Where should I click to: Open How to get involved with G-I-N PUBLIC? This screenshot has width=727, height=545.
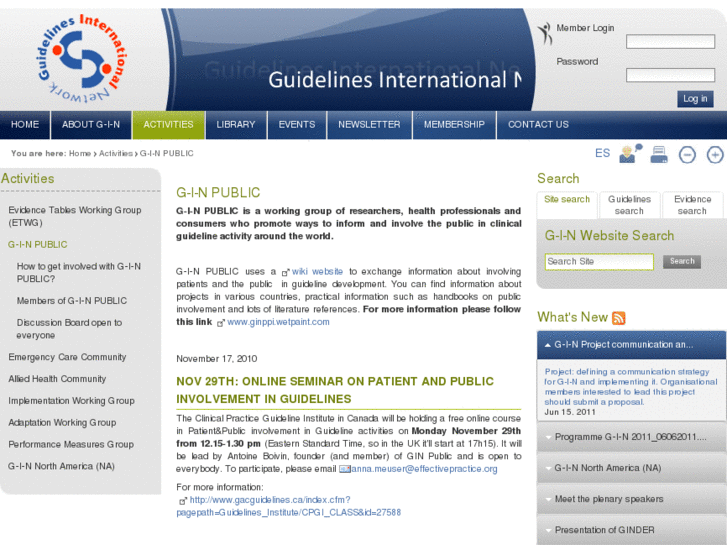[78, 273]
